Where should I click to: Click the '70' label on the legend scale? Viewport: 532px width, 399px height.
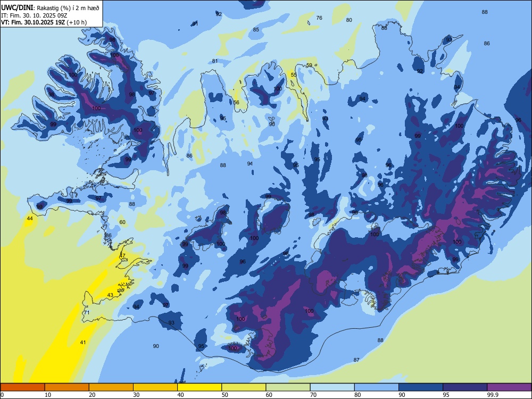pos(313,395)
